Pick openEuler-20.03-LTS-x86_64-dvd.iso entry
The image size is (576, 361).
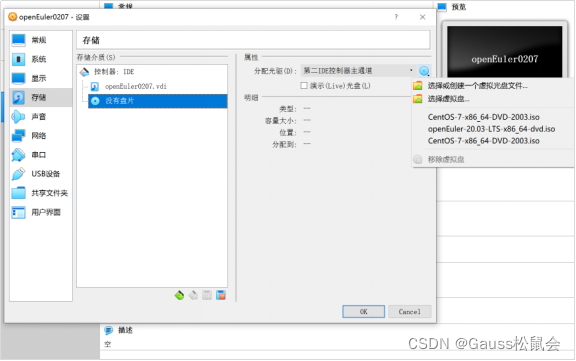pyautogui.click(x=492, y=129)
